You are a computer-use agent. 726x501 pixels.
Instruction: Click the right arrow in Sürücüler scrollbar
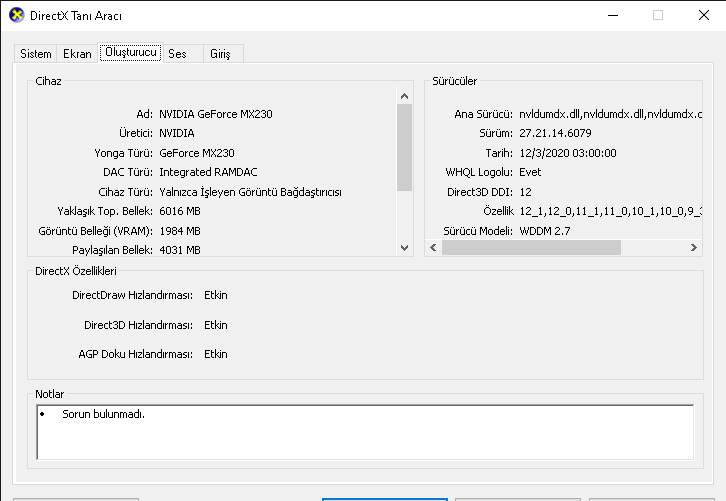tap(694, 247)
